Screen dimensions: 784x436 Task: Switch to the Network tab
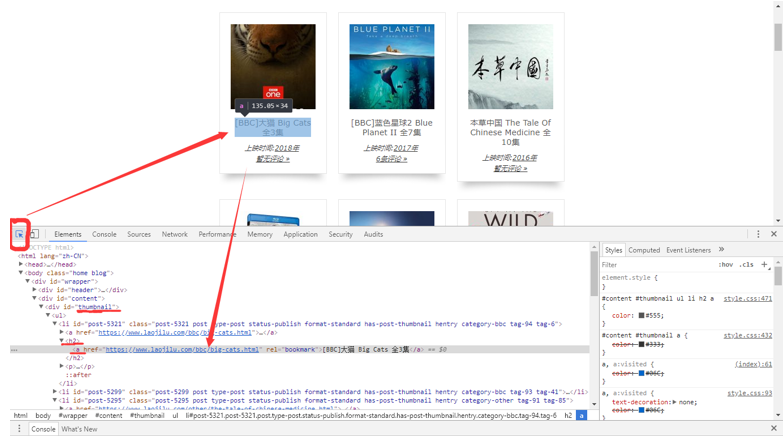pyautogui.click(x=174, y=234)
